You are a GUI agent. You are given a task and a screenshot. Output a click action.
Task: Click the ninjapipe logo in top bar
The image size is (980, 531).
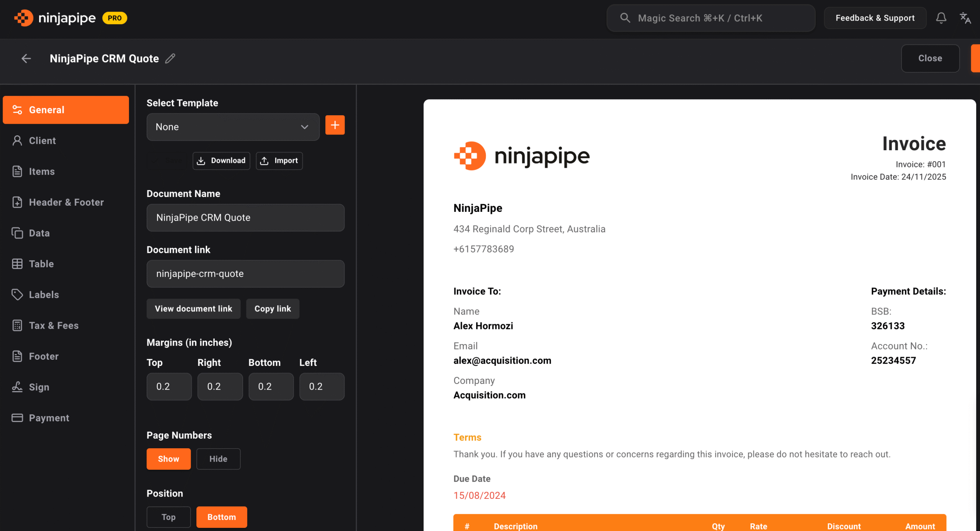pyautogui.click(x=56, y=18)
